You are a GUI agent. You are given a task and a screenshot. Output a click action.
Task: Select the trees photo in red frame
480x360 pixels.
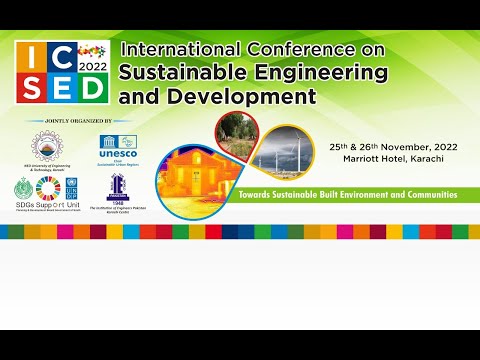pos(237,136)
